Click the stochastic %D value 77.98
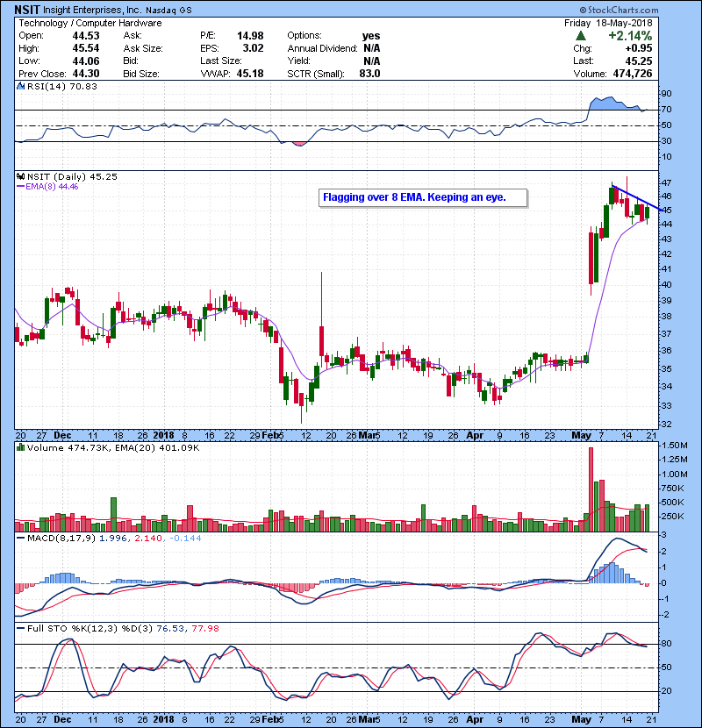The height and width of the screenshot is (728, 702). coord(205,628)
